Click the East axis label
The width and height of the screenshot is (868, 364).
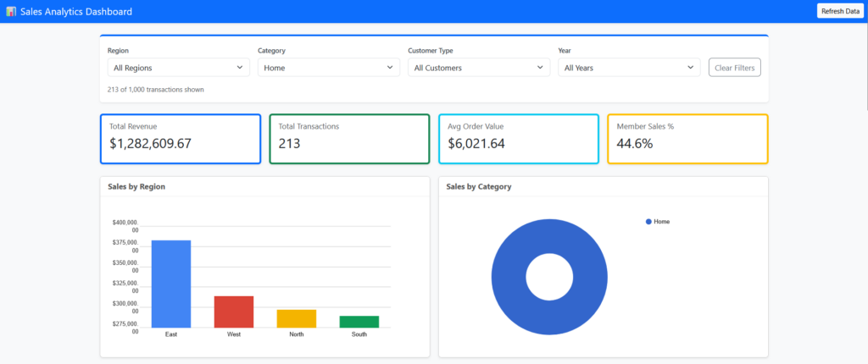(171, 334)
